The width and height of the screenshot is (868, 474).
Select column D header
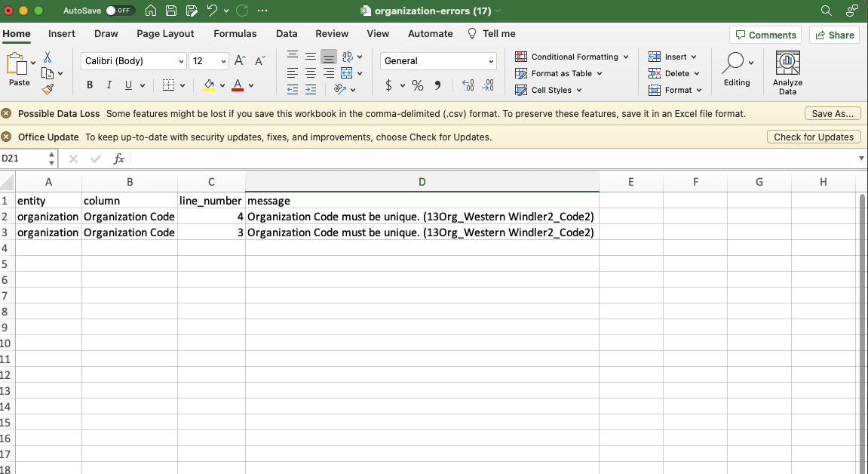(422, 182)
